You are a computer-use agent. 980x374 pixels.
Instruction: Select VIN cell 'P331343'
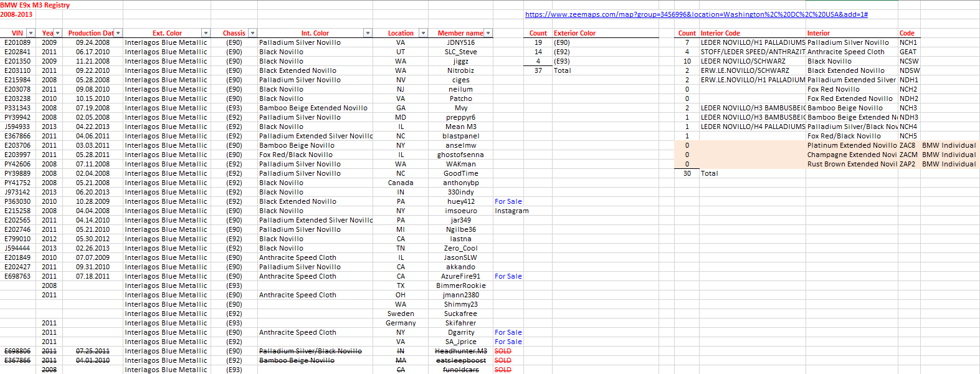coord(17,108)
